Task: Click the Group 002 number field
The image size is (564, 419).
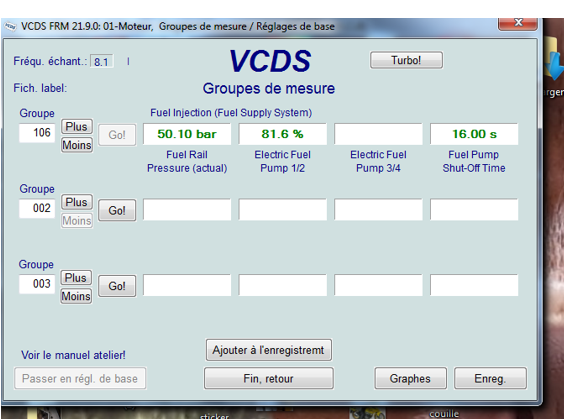Action: pos(37,208)
